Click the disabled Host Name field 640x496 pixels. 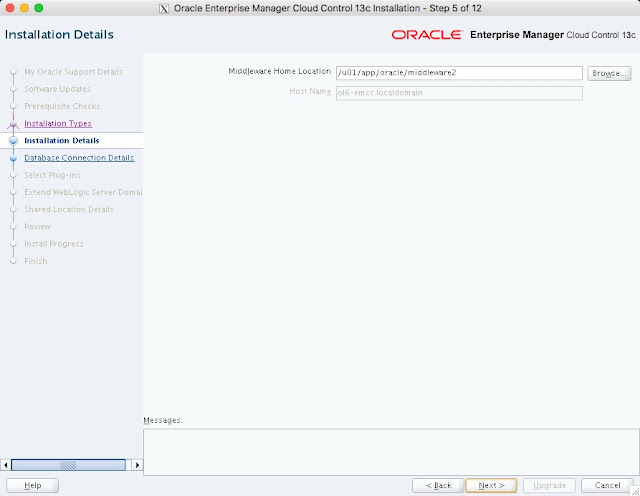(459, 93)
